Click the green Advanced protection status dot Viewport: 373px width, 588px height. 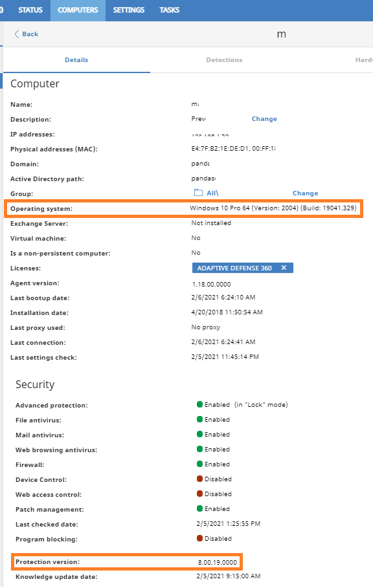[199, 404]
